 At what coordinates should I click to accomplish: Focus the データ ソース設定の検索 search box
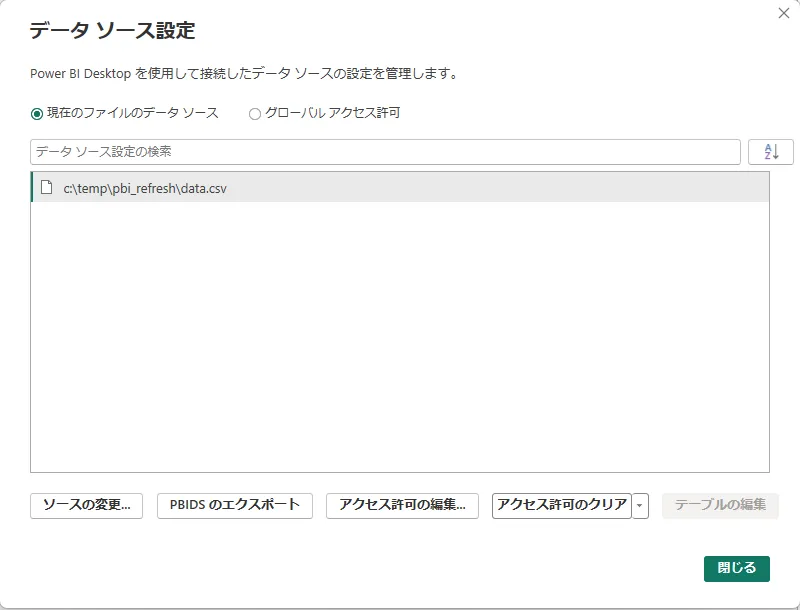point(385,152)
